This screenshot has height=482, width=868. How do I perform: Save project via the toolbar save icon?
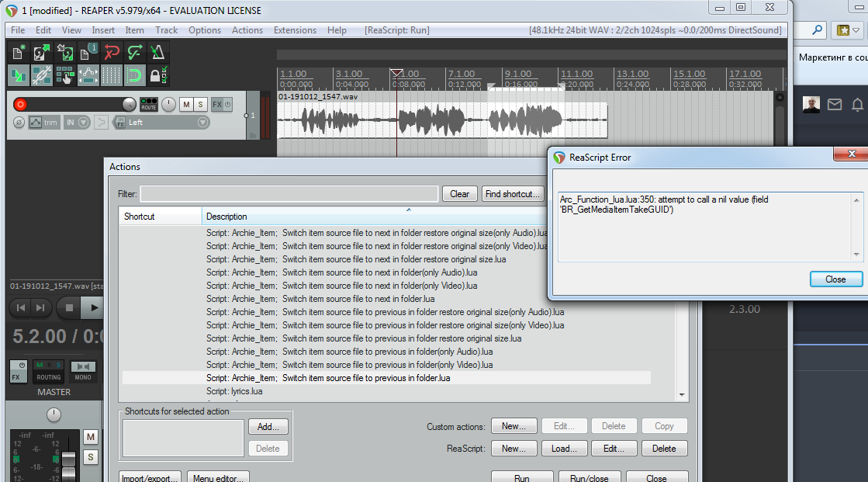(x=64, y=53)
